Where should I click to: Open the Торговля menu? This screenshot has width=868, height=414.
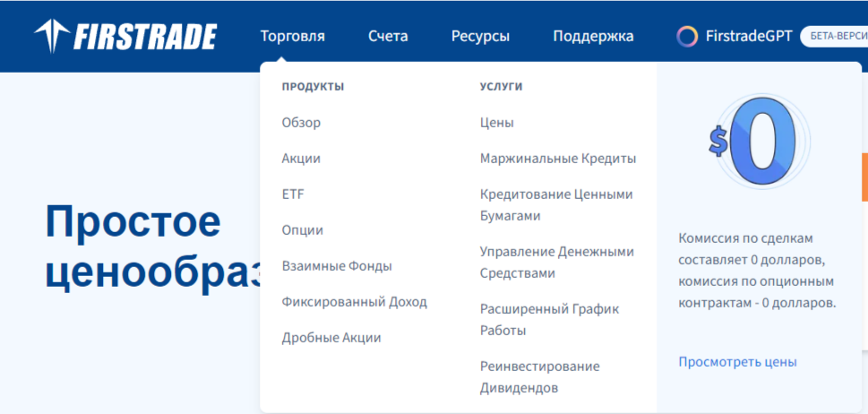(293, 37)
